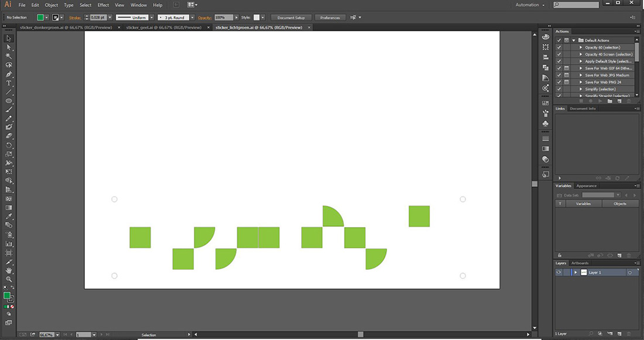Open the Opacity 100% dropdown arrow
This screenshot has width=644, height=340.
[x=236, y=17]
